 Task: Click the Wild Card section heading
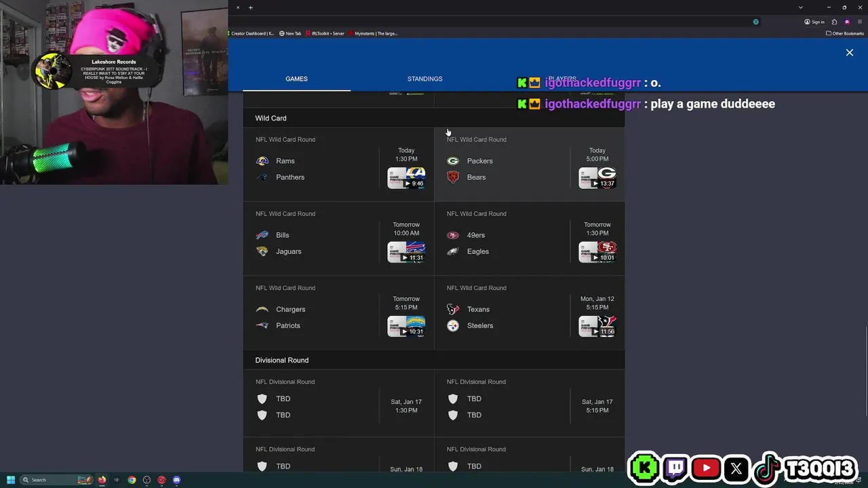pyautogui.click(x=271, y=118)
